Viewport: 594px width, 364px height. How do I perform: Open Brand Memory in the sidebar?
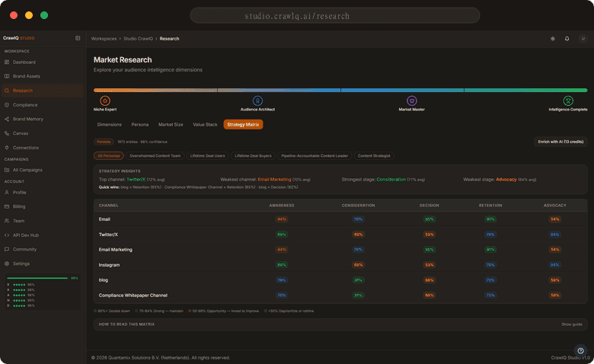point(27,119)
